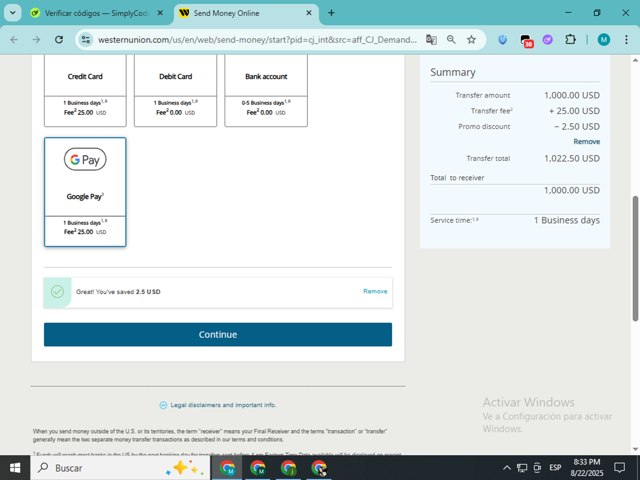Click the green checkmark savings icon
This screenshot has width=640, height=480.
coord(58,291)
